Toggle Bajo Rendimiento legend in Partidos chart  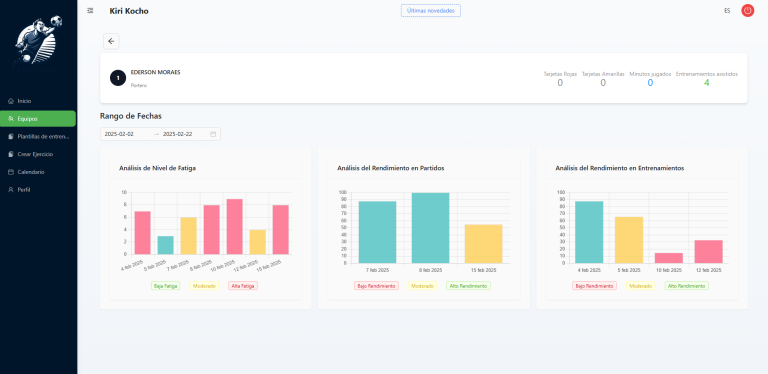376,285
